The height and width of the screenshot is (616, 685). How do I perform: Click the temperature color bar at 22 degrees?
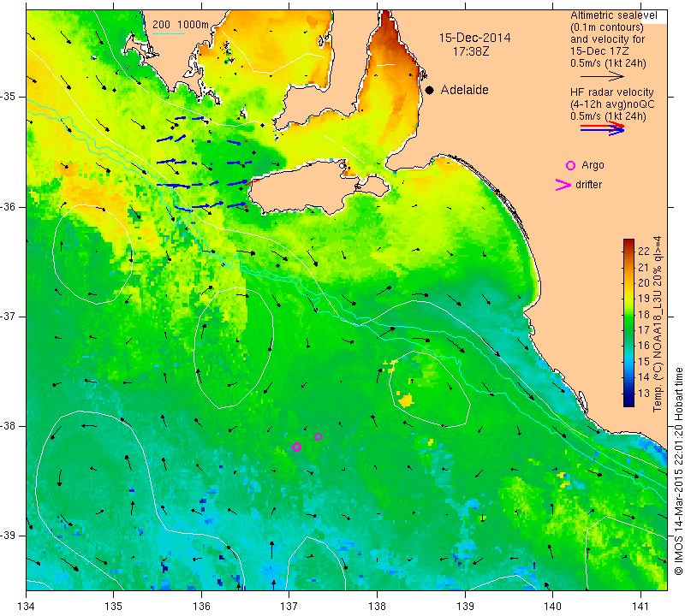click(628, 251)
